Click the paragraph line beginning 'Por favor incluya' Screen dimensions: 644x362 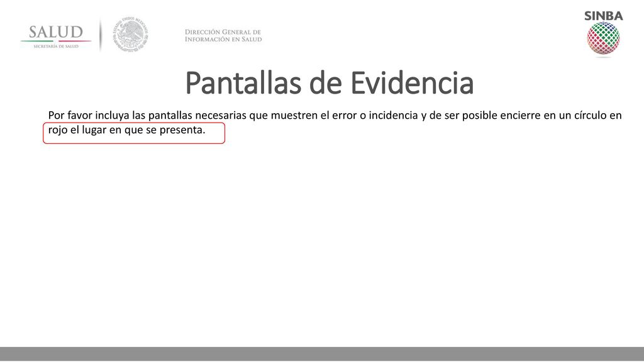[x=335, y=116]
